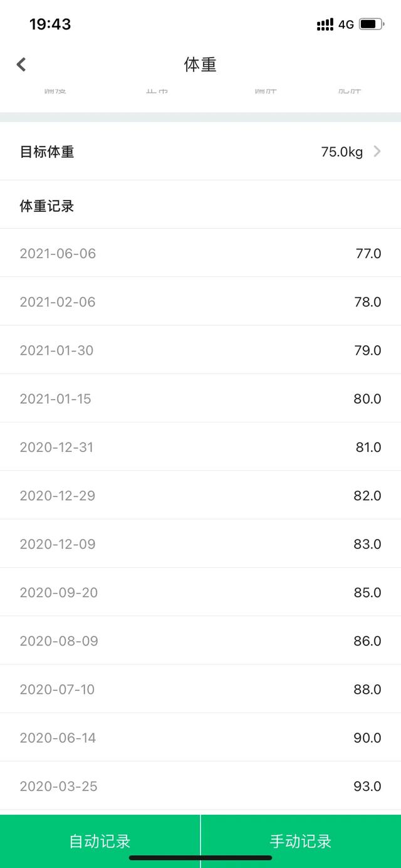
Task: Tap the 2021-01-15 record of 80.0
Action: point(200,398)
